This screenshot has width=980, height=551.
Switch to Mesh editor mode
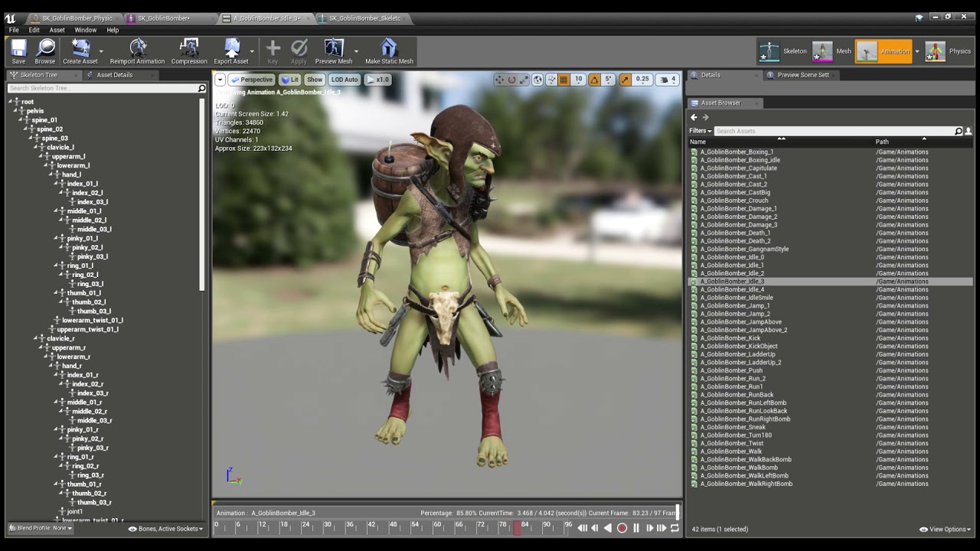click(x=832, y=51)
